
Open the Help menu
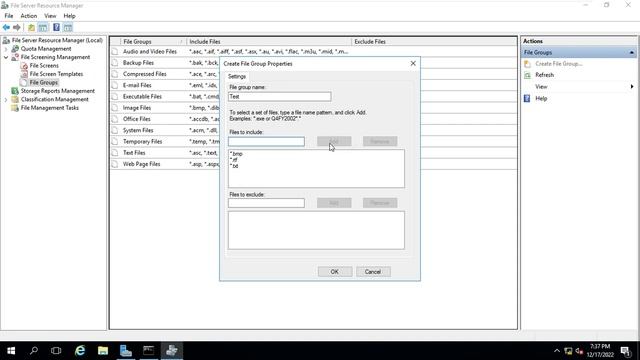(69, 16)
